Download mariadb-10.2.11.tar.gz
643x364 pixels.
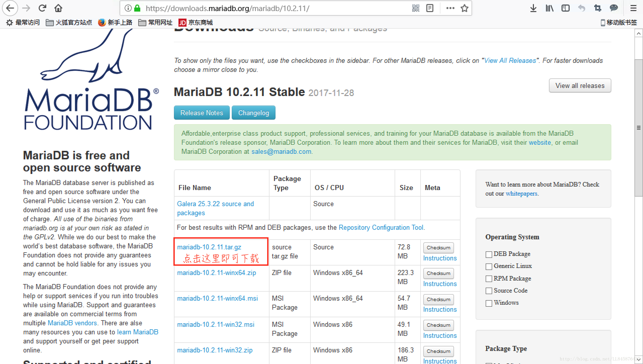[x=209, y=247]
